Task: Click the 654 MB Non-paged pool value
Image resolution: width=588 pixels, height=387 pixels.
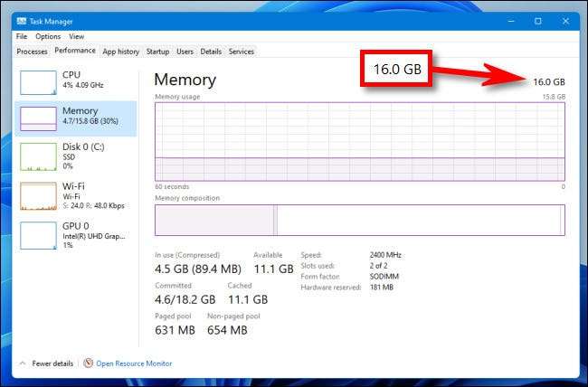Action: (x=227, y=330)
